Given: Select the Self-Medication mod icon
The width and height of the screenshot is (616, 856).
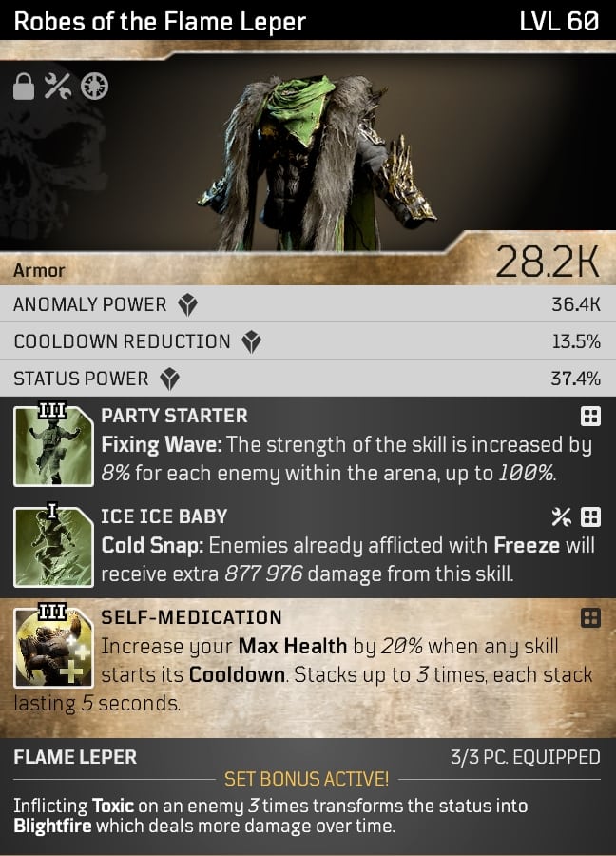Looking at the screenshot, I should [53, 647].
